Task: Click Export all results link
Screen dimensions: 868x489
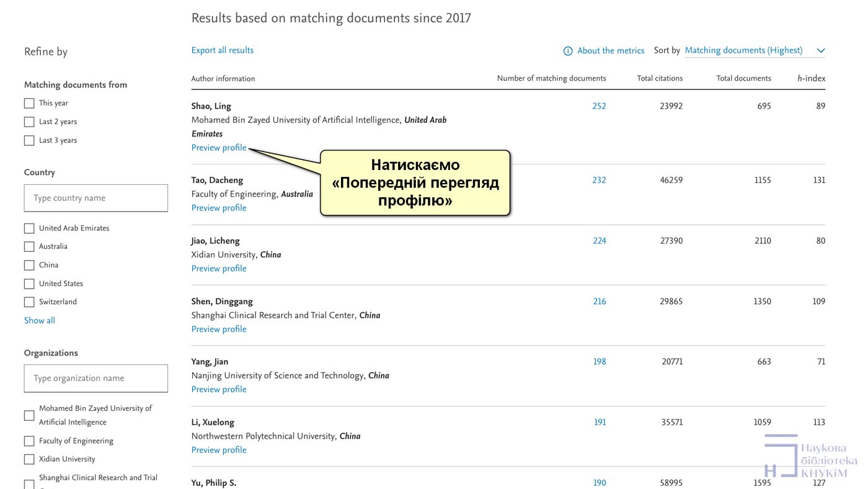Action: pos(222,50)
